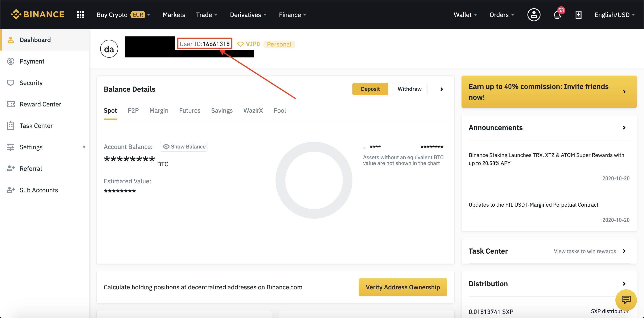Viewport: 644px width, 318px height.
Task: Click Verify Address Ownership button
Action: tap(403, 287)
